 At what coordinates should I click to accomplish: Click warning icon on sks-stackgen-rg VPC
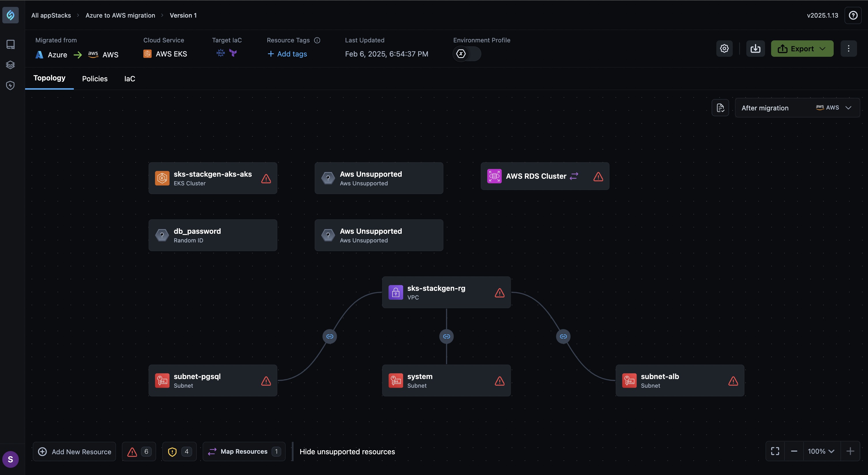click(499, 293)
